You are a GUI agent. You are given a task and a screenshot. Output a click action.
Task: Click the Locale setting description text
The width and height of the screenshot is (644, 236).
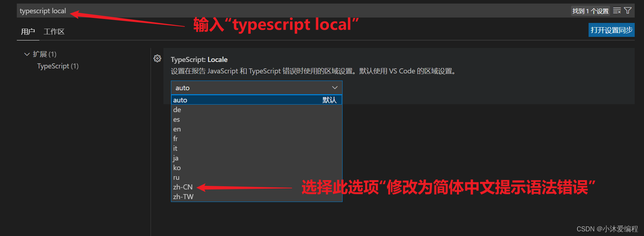point(314,71)
